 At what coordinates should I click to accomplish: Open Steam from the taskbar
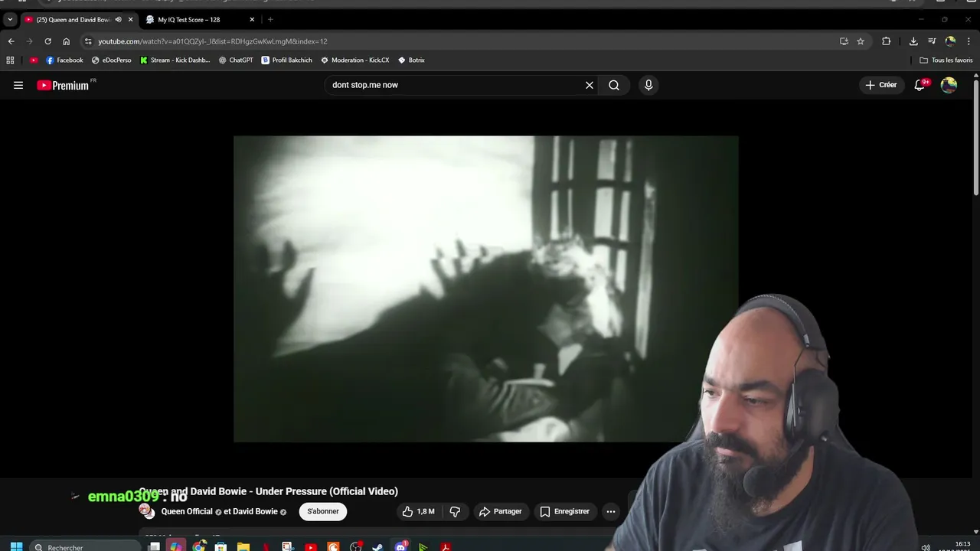click(377, 546)
